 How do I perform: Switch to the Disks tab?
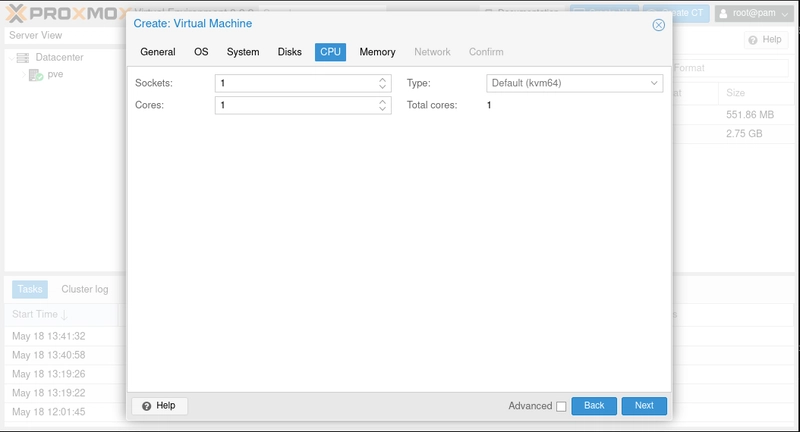pos(289,52)
